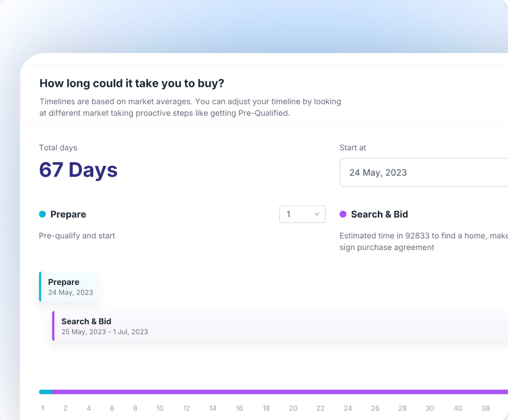Click day 1 on the timeline axis
508x420 pixels.
pos(43,408)
